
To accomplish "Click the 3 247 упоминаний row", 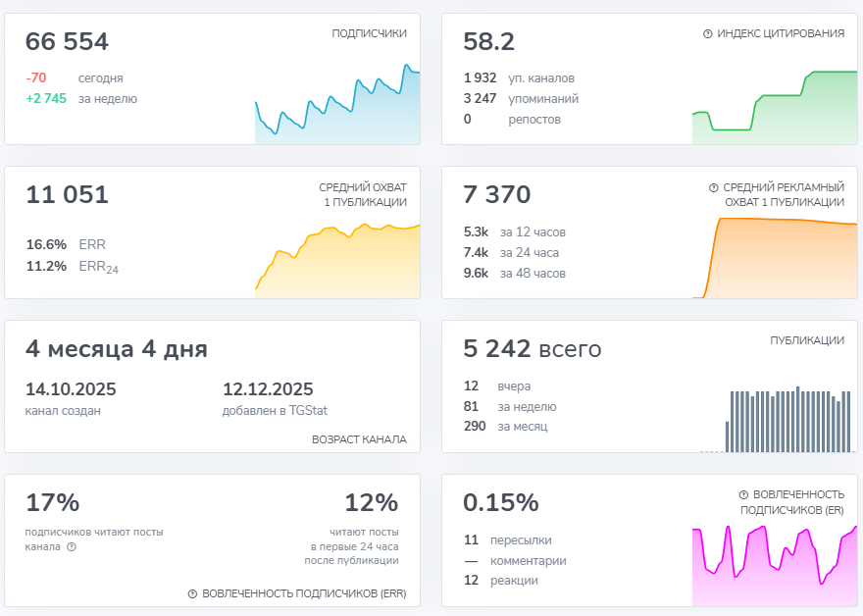I will [x=521, y=99].
